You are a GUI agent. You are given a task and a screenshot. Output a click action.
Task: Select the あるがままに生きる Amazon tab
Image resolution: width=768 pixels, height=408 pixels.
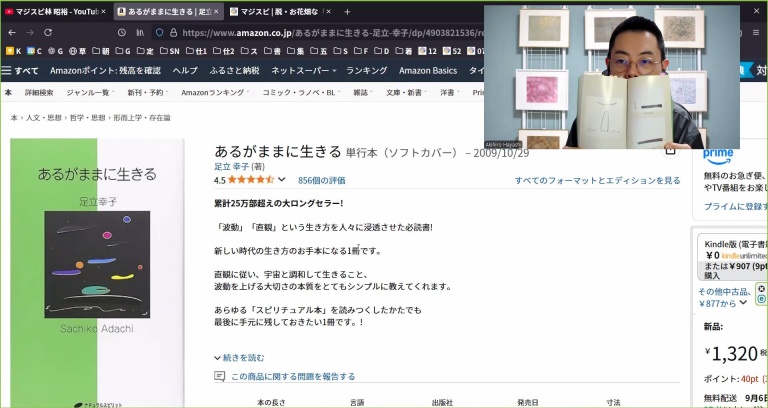coord(168,11)
